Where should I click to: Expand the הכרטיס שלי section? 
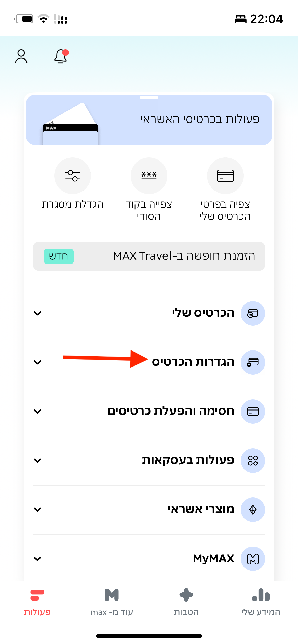[37, 313]
